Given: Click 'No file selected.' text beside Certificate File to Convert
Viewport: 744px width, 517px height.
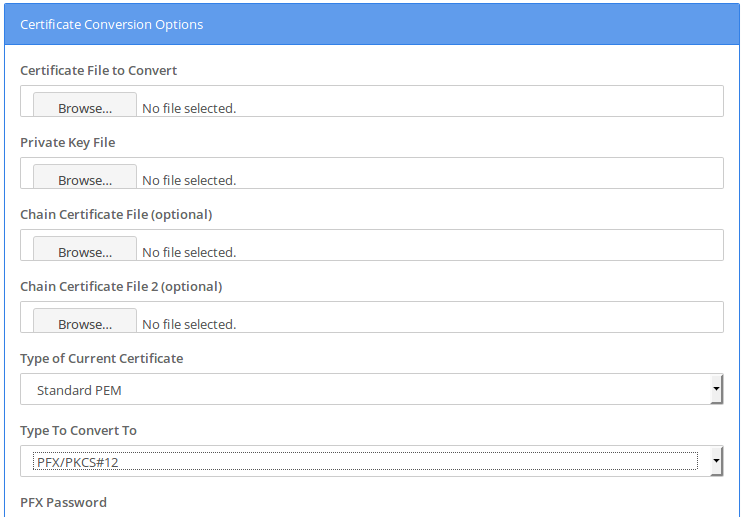Looking at the screenshot, I should (189, 109).
